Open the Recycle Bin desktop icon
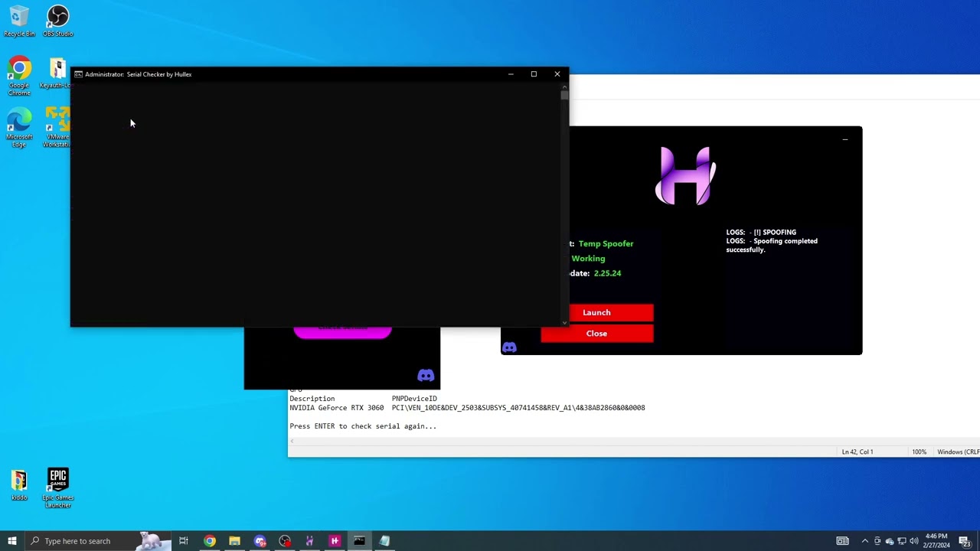 click(x=19, y=21)
